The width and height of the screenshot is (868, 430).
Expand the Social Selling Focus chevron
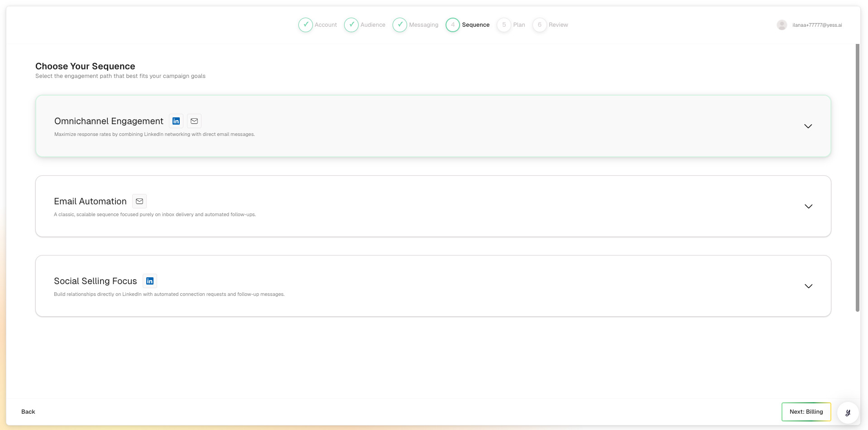pos(808,286)
